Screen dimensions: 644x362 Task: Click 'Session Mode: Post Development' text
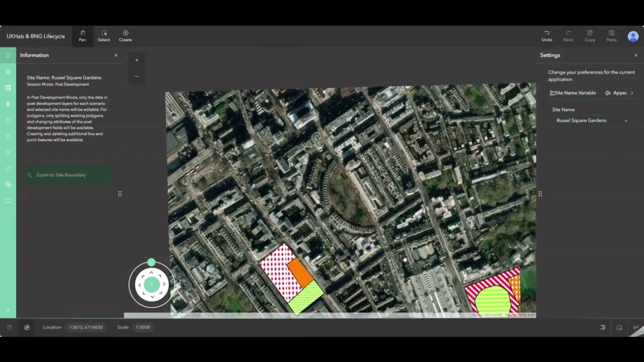(58, 84)
